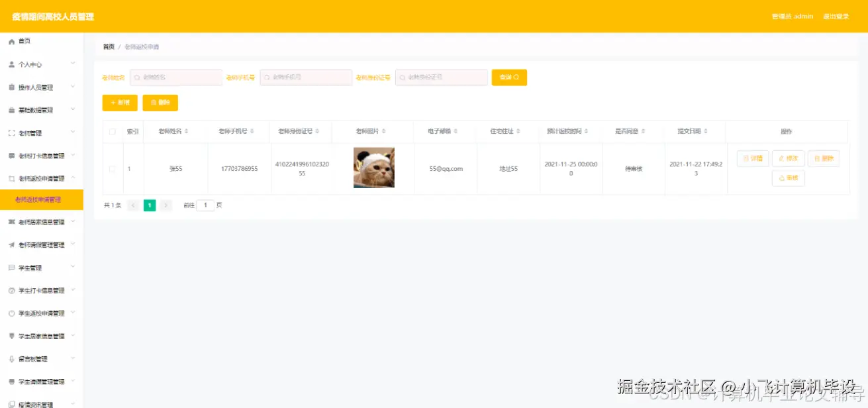Click the 老师姓名 search field
This screenshot has width=868, height=408.
point(176,77)
